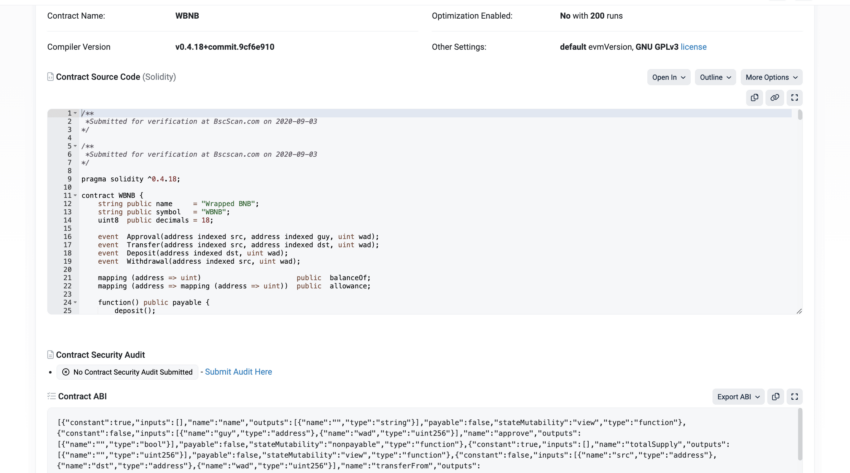Copy the contract source code
850x473 pixels.
tap(754, 98)
